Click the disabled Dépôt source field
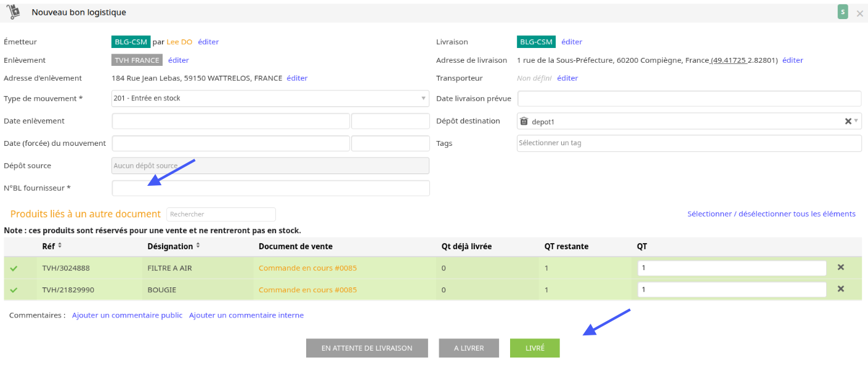This screenshot has height=384, width=868. [270, 166]
